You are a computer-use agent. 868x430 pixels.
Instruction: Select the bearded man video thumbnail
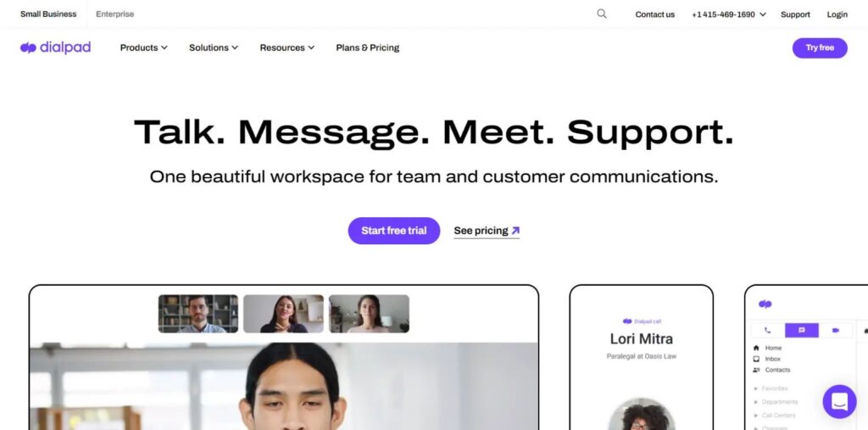[198, 314]
